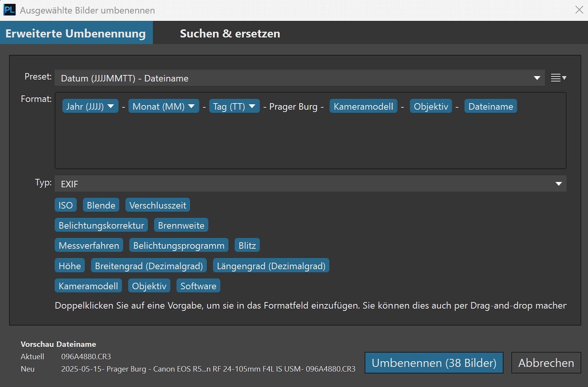Viewport: 588px width, 387px height.
Task: Select the Blende token
Action: click(101, 205)
